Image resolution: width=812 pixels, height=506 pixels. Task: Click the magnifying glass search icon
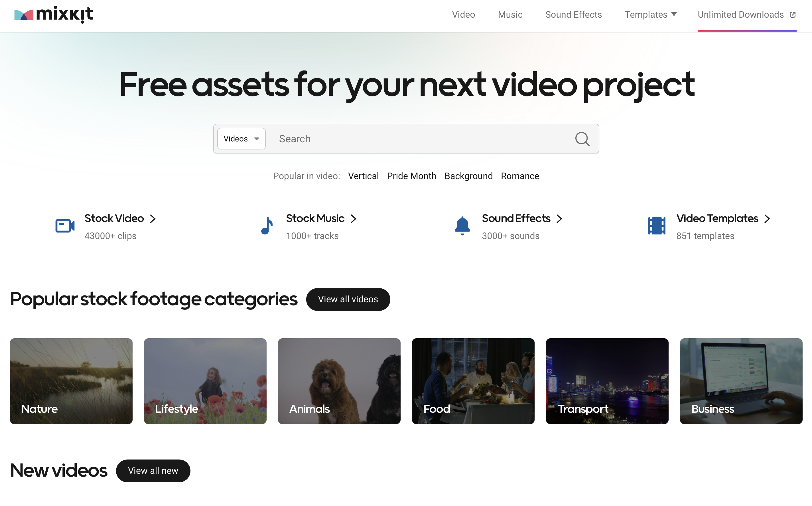coord(582,139)
